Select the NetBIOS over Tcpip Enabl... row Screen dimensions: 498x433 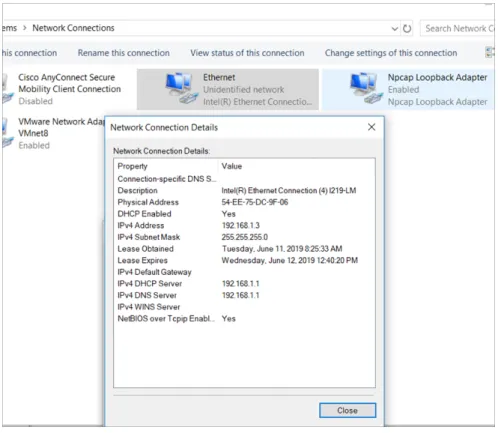click(244, 319)
